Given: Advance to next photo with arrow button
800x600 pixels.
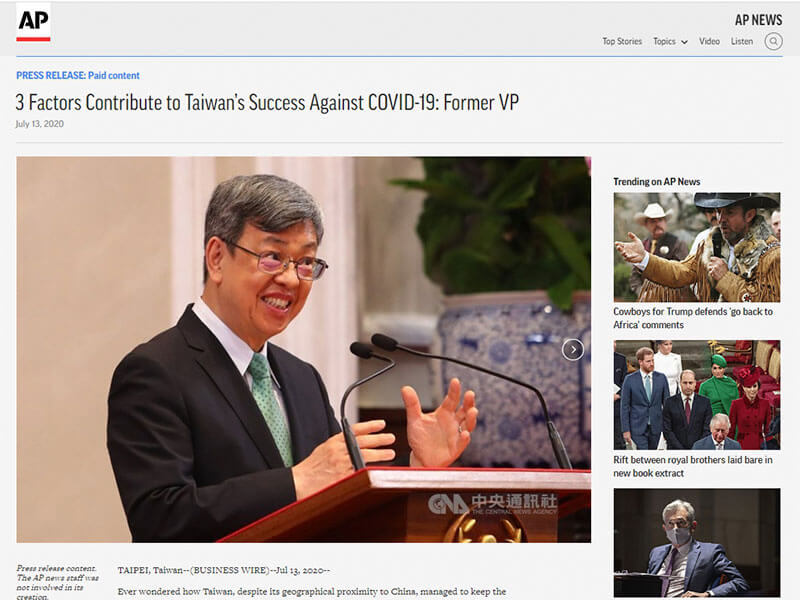Looking at the screenshot, I should 572,349.
